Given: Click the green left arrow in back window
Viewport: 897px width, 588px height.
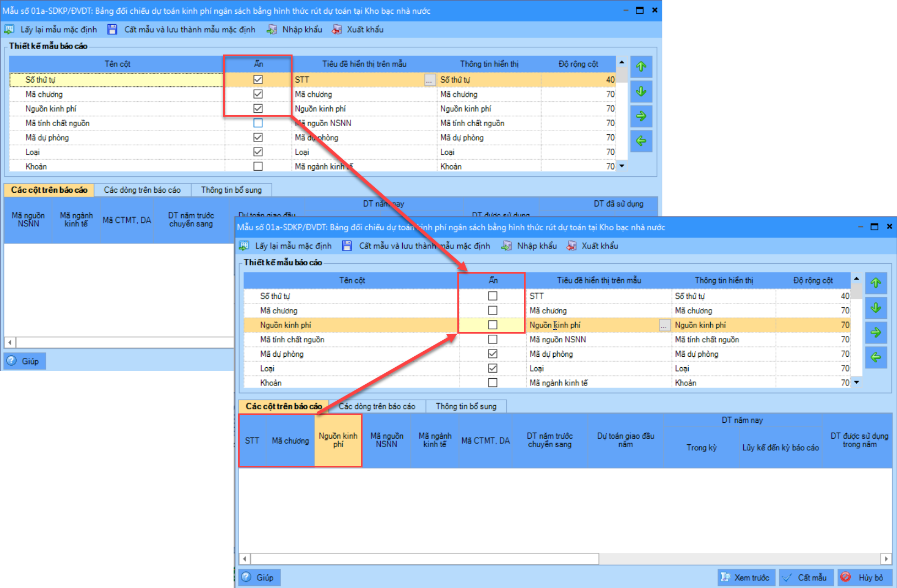Looking at the screenshot, I should point(641,141).
